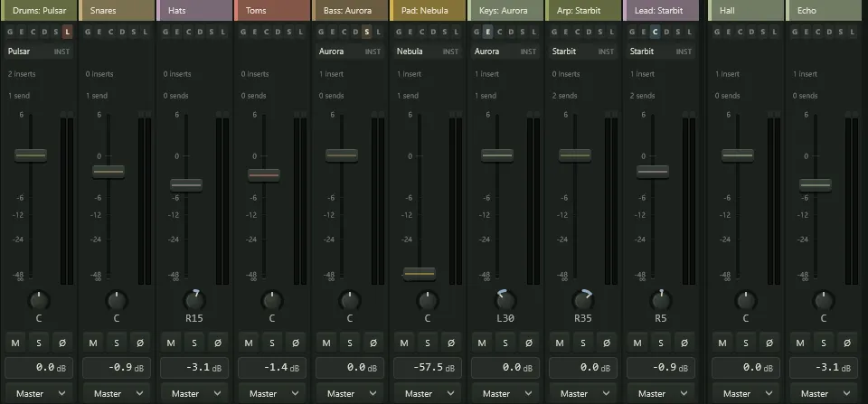The width and height of the screenshot is (868, 404).
Task: Click the C button on Echo strip
Action: tap(817, 32)
